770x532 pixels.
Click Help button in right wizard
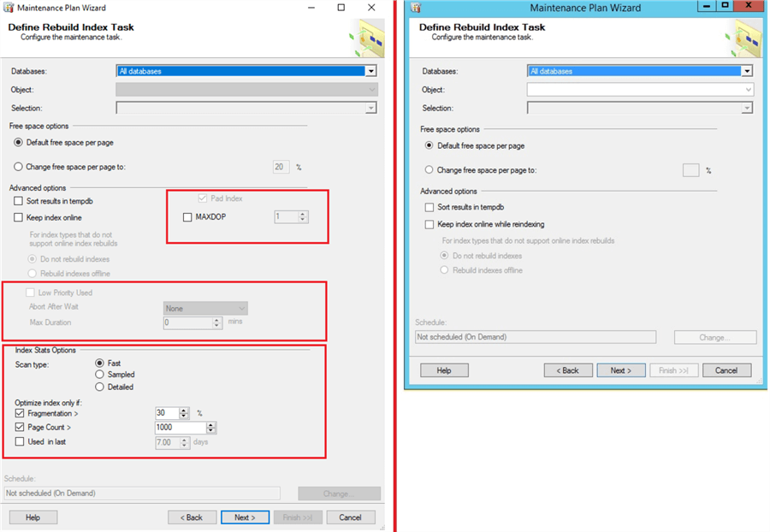click(444, 370)
